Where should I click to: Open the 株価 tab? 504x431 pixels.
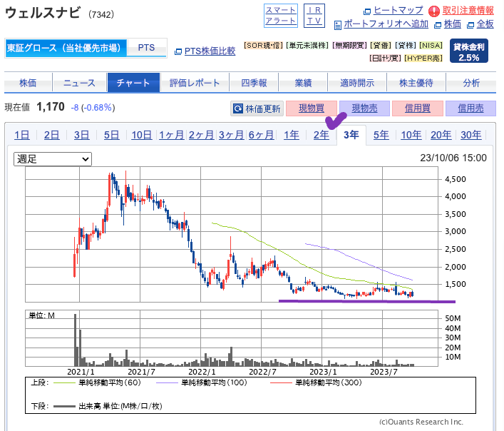click(x=28, y=83)
